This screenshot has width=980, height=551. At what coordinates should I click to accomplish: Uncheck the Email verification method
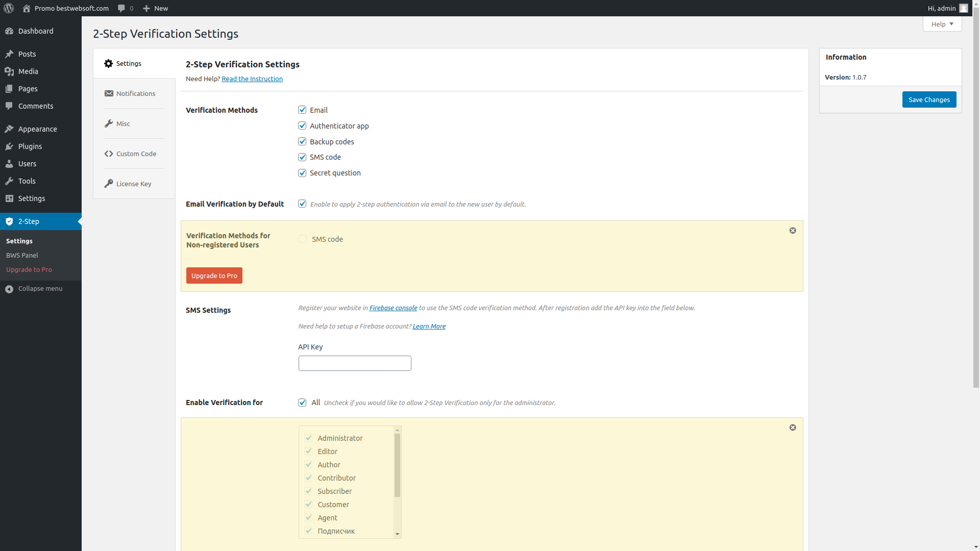(x=302, y=110)
